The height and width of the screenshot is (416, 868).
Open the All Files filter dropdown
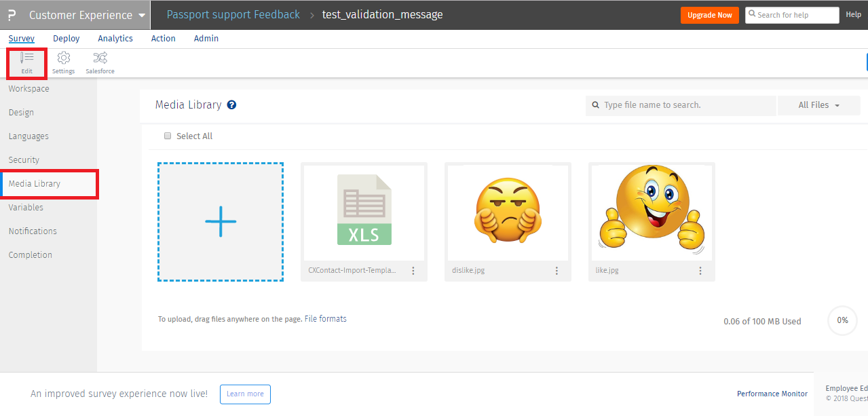click(819, 105)
